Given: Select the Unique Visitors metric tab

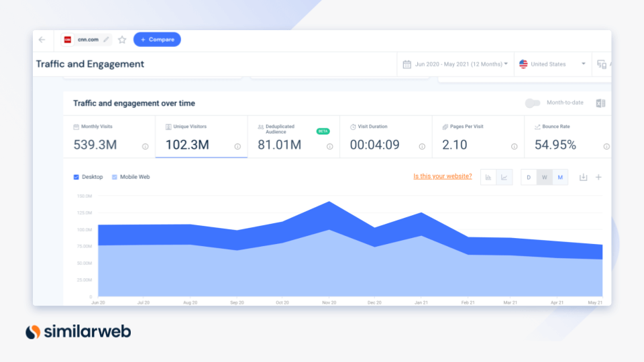Looking at the screenshot, I should (x=201, y=137).
